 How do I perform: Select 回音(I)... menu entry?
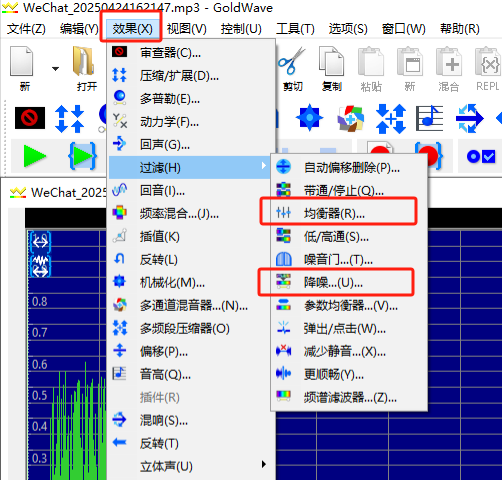point(191,190)
